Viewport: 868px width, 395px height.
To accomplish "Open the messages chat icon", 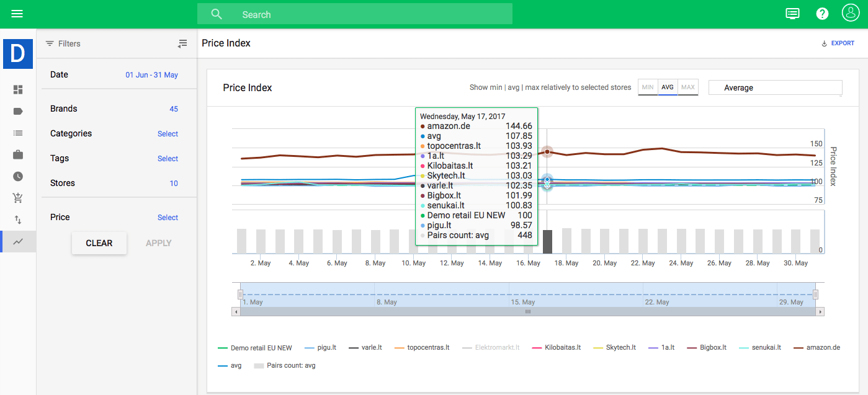I will (x=792, y=14).
